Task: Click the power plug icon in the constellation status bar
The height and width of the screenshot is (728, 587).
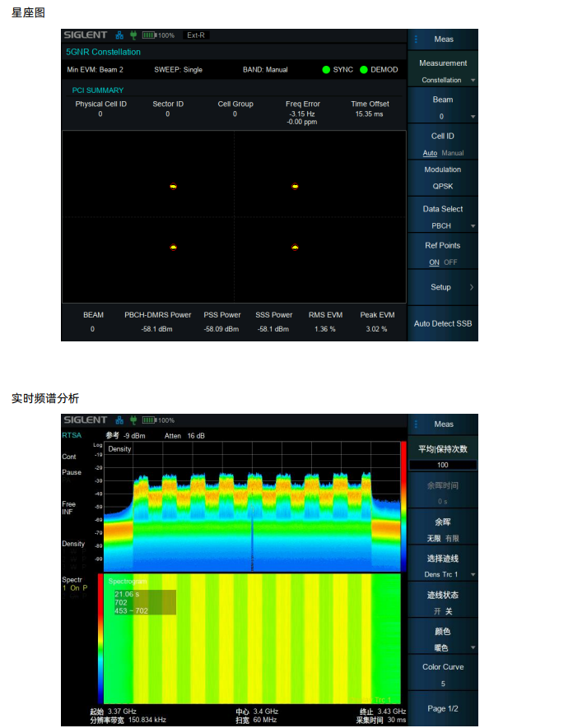Action: pos(133,35)
